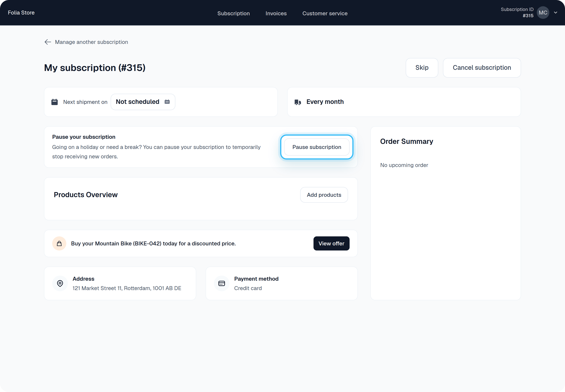Click the Address heading label
This screenshot has width=565, height=392.
coord(84,279)
